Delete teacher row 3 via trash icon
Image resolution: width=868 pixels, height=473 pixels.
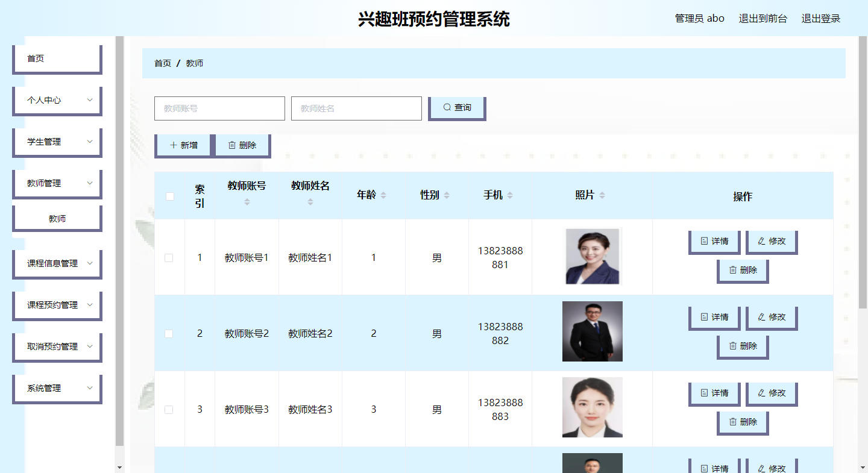pos(733,422)
